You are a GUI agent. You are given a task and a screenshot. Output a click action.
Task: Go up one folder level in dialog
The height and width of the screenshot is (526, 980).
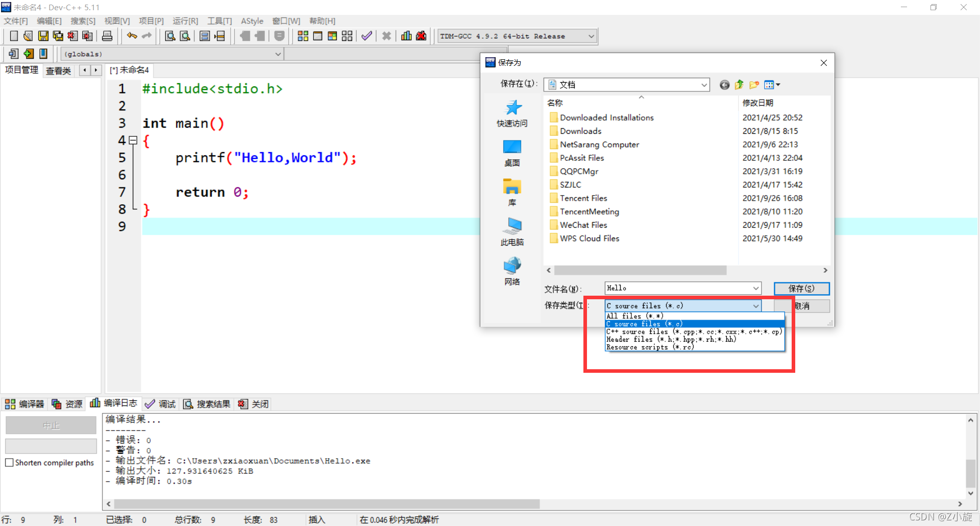point(739,85)
